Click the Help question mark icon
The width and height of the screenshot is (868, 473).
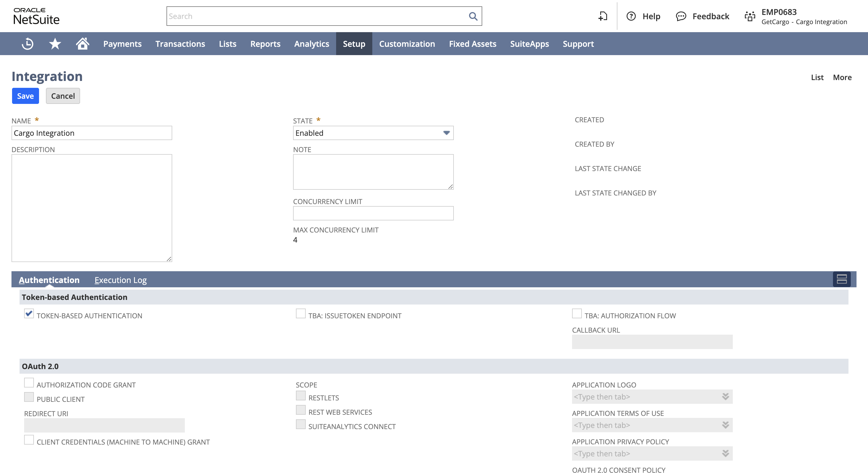(x=631, y=16)
